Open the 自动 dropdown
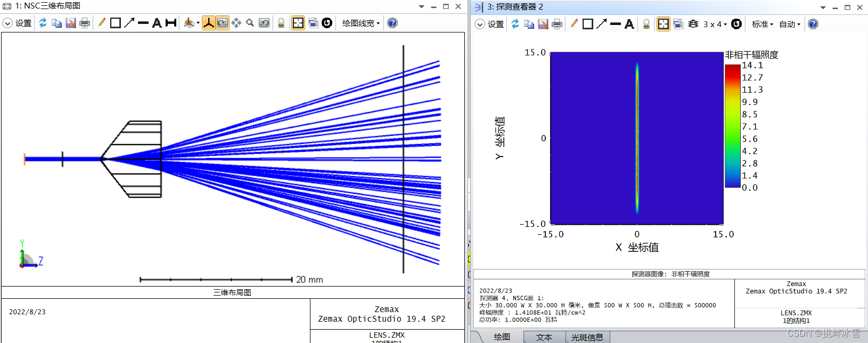Screen dimensions: 868x343 point(790,24)
